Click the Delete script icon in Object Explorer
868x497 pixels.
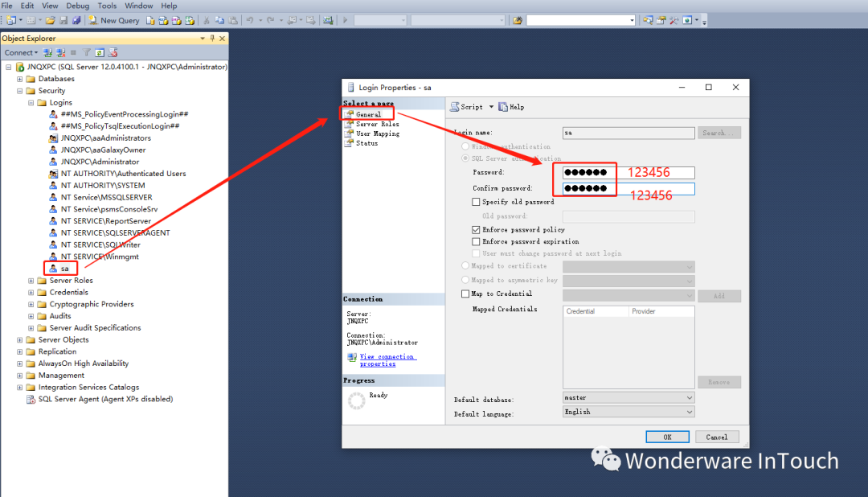coord(113,52)
